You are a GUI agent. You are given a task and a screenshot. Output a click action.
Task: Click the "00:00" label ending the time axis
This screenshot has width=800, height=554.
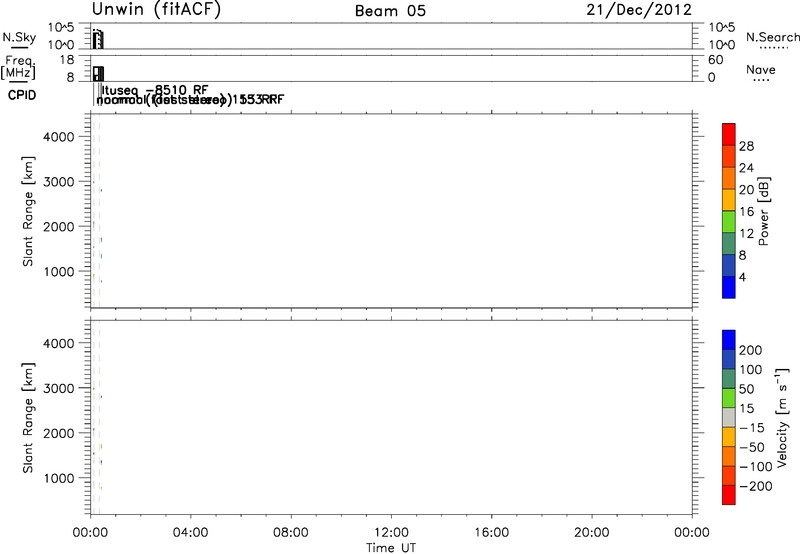[x=692, y=533]
